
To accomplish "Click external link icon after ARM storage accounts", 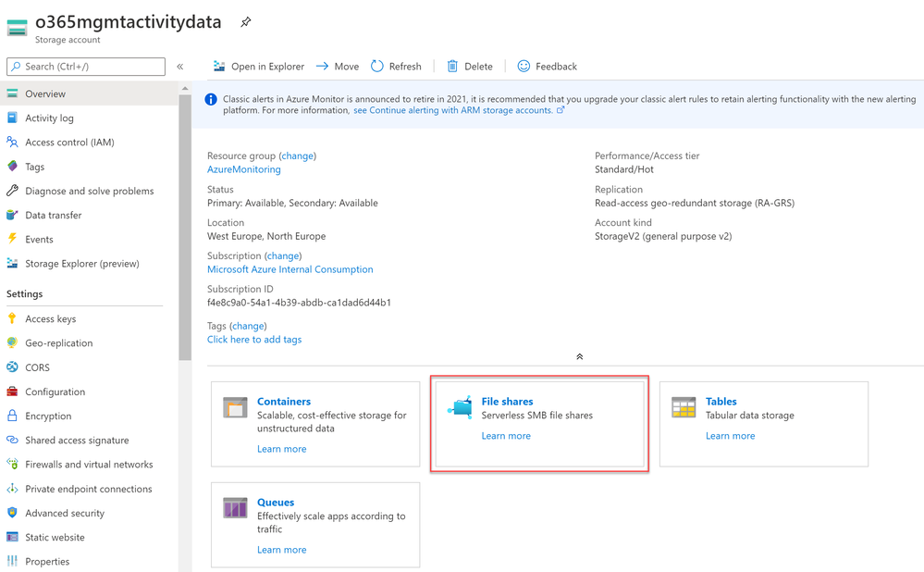I will click(561, 110).
